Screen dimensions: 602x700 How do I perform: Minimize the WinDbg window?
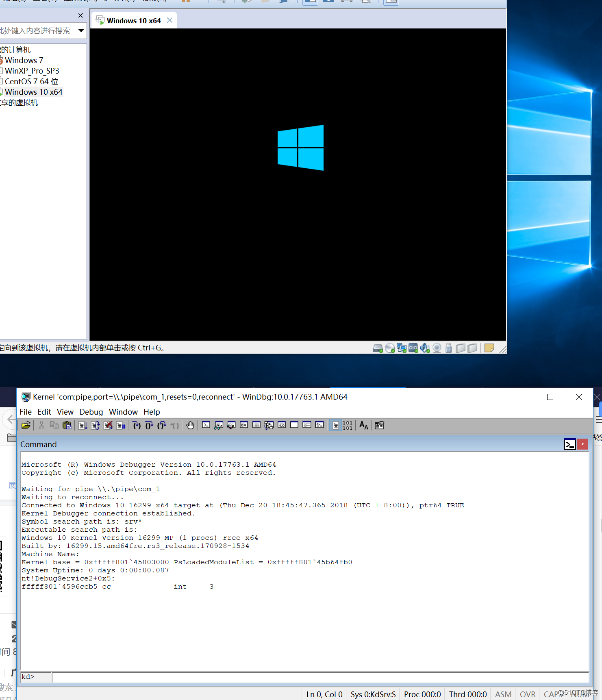522,397
